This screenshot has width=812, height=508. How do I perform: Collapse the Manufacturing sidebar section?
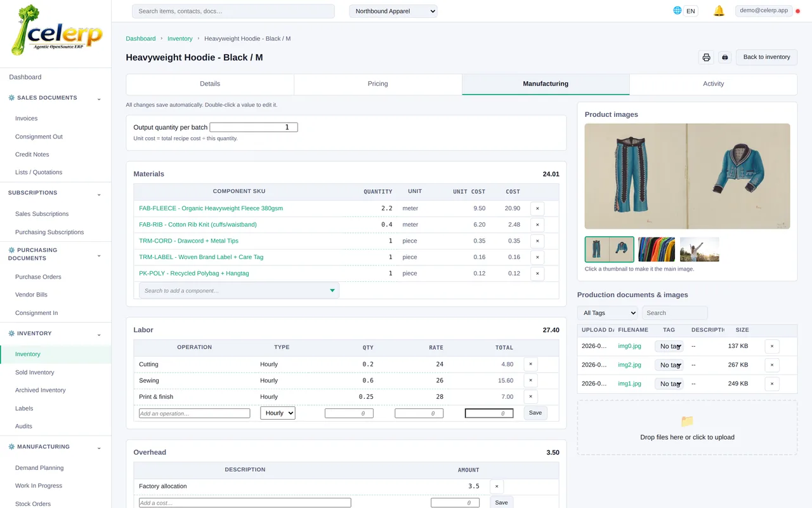pos(98,447)
